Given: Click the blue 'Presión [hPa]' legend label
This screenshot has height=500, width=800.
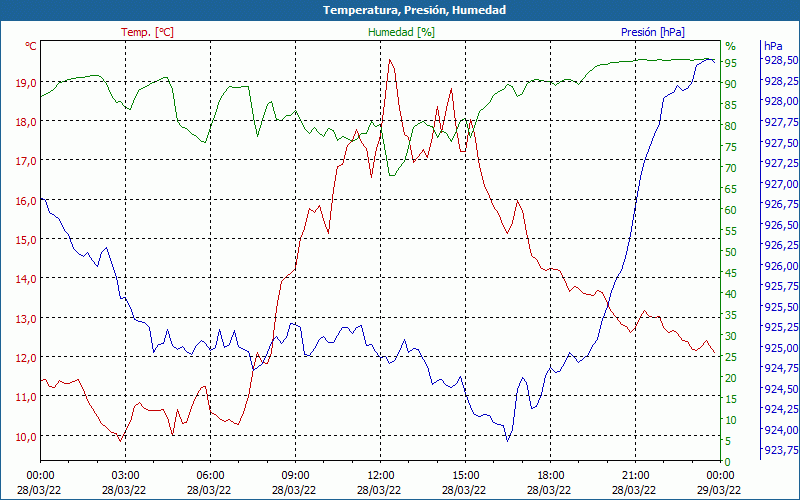Looking at the screenshot, I should (653, 32).
